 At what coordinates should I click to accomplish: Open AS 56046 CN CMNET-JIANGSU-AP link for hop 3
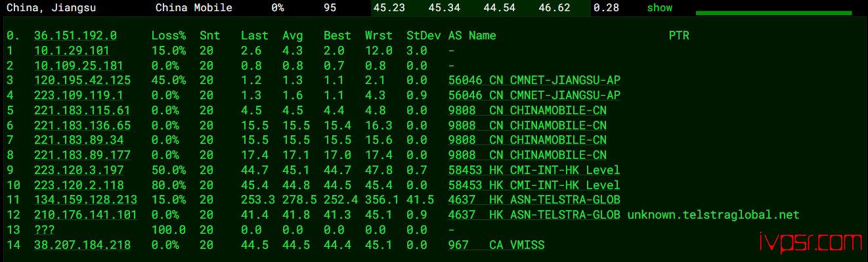click(534, 80)
